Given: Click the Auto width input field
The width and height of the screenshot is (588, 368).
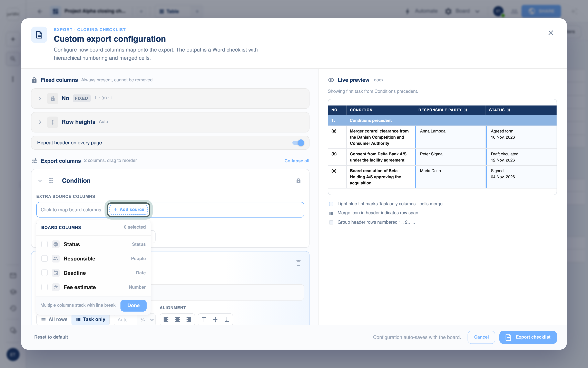Looking at the screenshot, I should (x=125, y=320).
